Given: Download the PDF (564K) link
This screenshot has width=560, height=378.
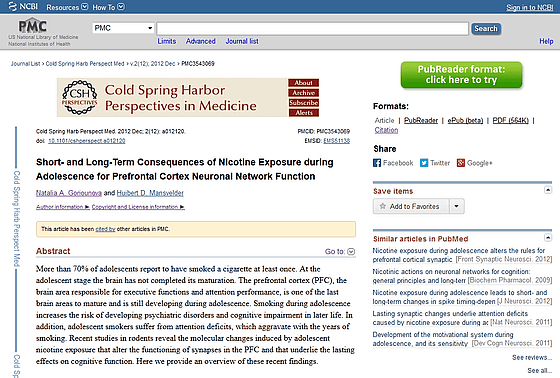Looking at the screenshot, I should coord(510,120).
